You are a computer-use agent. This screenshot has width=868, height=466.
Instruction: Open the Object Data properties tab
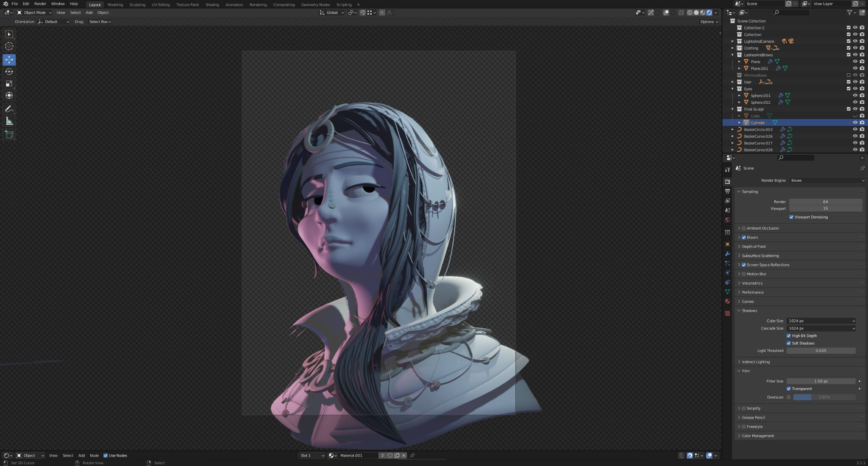pyautogui.click(x=727, y=291)
